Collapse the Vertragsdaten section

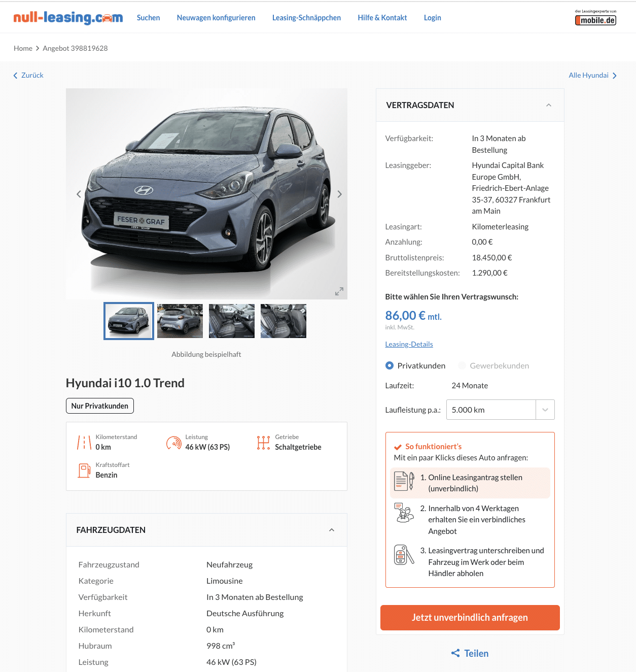[549, 105]
